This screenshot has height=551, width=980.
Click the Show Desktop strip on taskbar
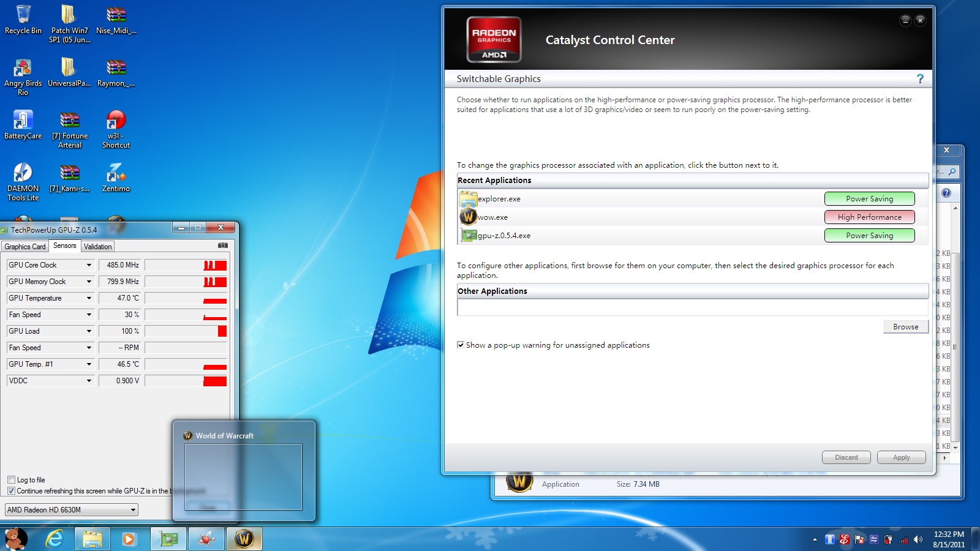tap(976, 539)
